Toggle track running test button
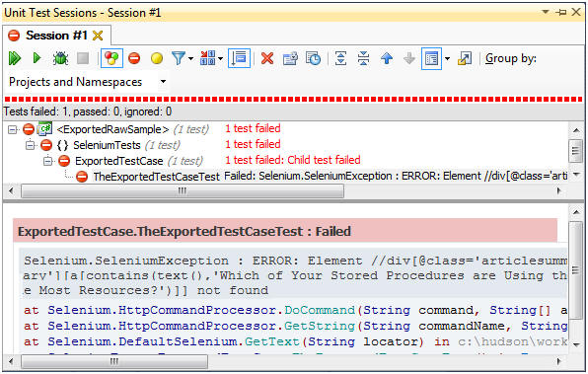This screenshot has width=588, height=374. (239, 58)
